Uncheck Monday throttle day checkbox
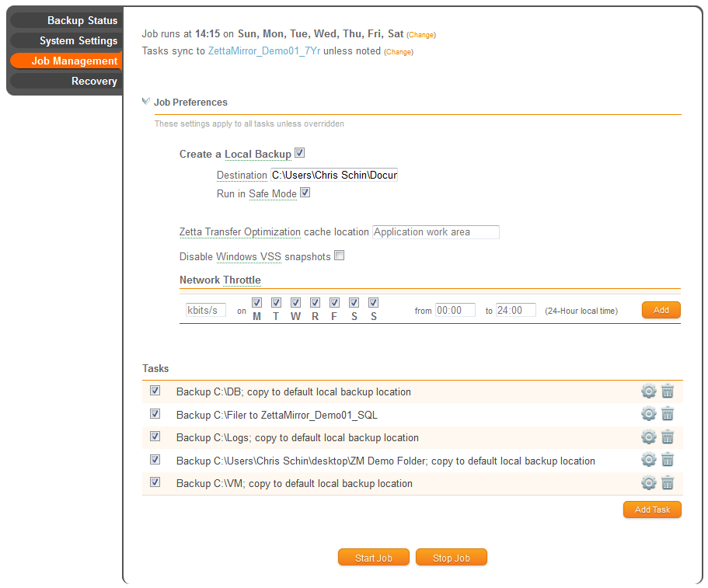 pyautogui.click(x=257, y=302)
